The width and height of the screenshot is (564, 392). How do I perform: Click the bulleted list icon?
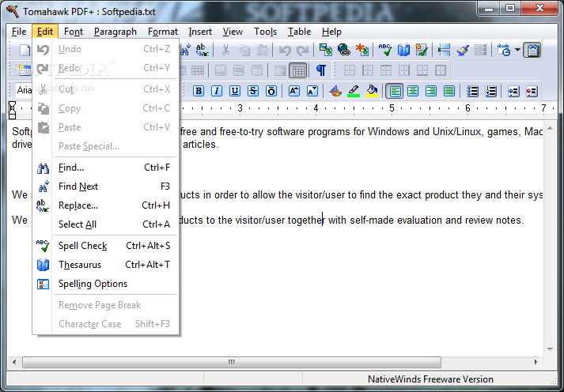click(472, 91)
